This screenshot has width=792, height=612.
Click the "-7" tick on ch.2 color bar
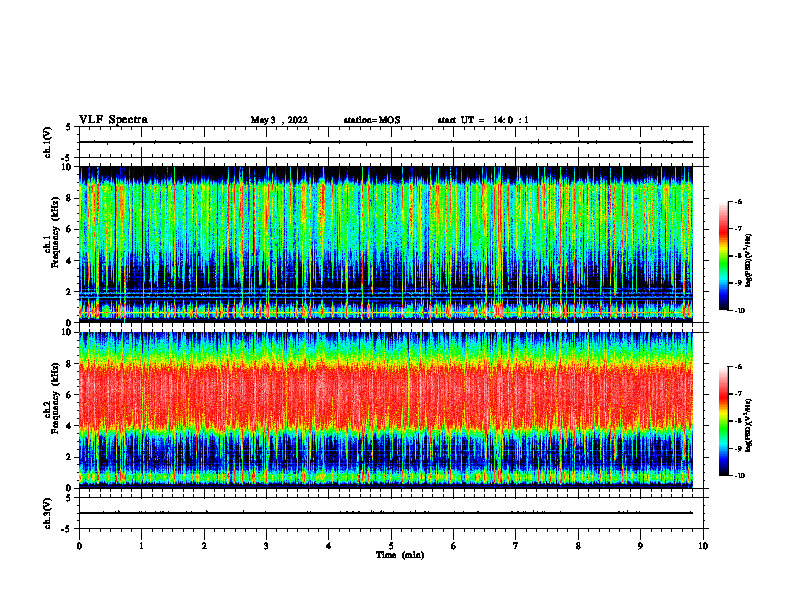point(738,394)
